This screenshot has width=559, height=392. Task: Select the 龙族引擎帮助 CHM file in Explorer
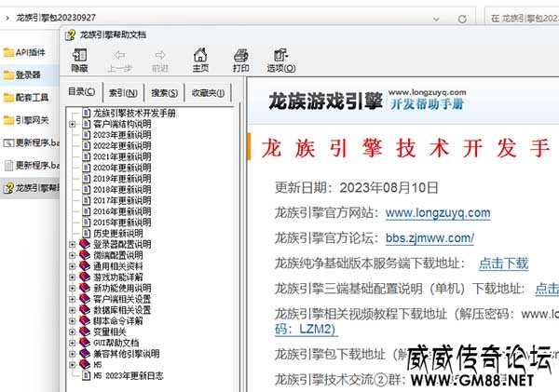[x=31, y=188]
